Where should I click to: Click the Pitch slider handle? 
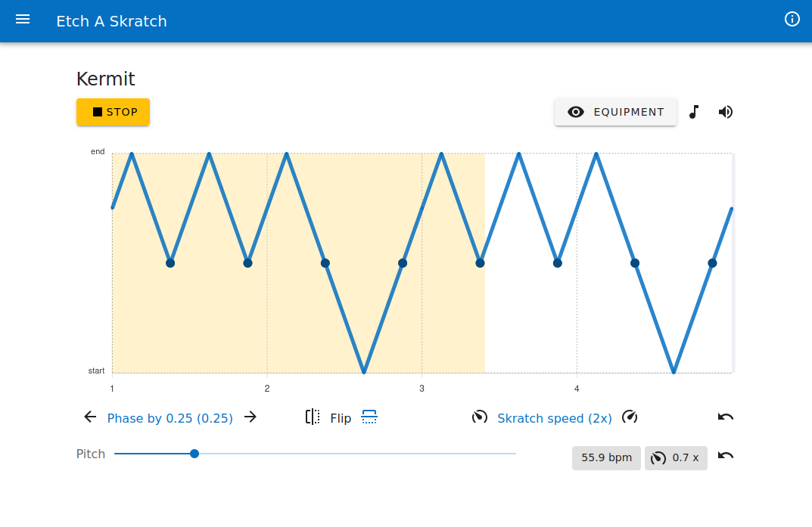(194, 454)
